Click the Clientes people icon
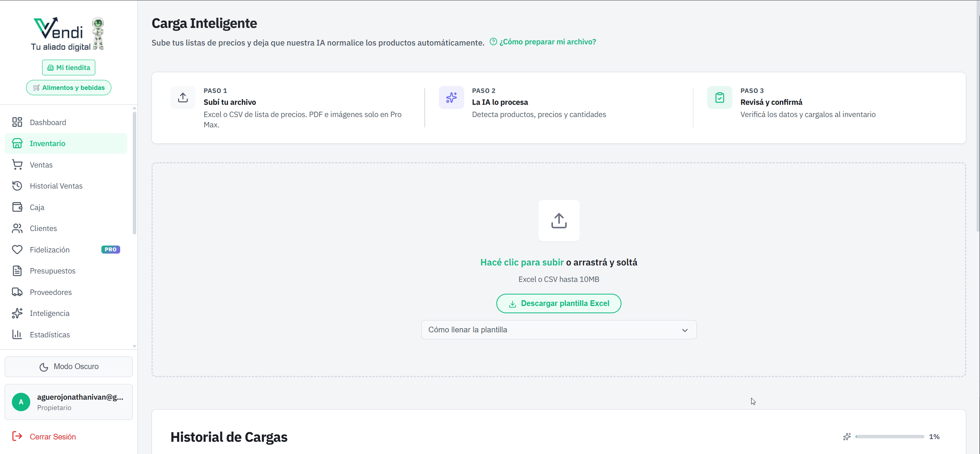The image size is (980, 454). click(x=17, y=228)
